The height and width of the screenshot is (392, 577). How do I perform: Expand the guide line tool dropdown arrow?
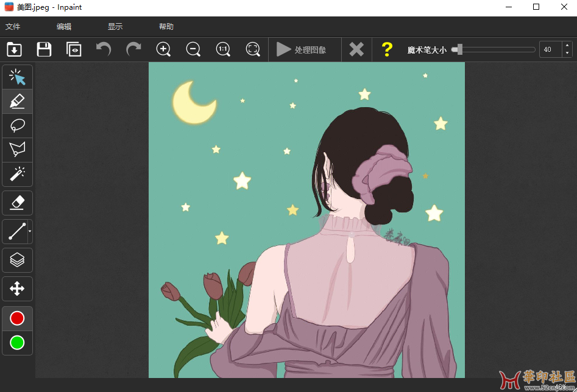click(x=30, y=232)
